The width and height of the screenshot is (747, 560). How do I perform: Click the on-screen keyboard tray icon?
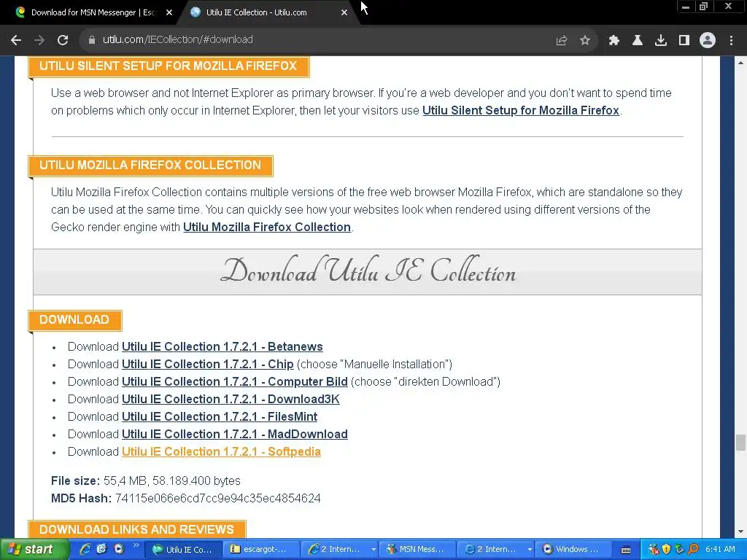[x=626, y=550]
